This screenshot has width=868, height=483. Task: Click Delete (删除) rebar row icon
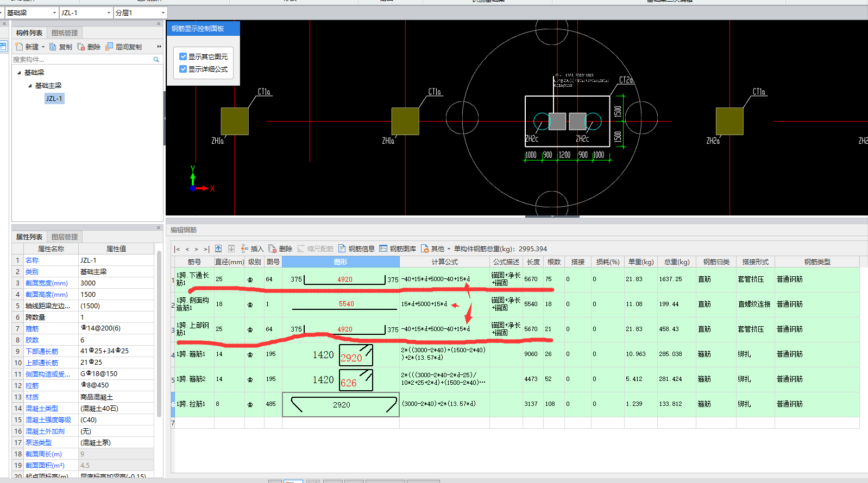(273, 249)
